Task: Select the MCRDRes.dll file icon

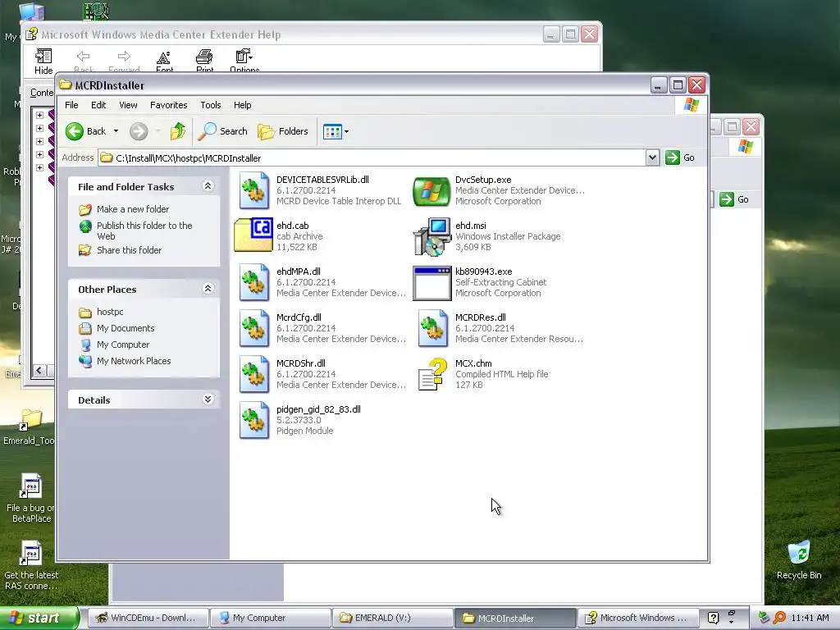Action: pos(433,328)
